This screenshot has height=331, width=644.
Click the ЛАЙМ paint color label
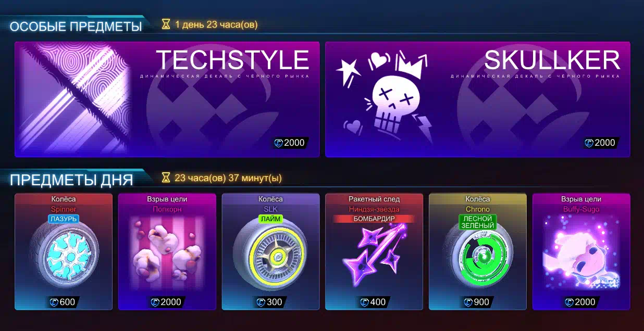click(x=270, y=219)
